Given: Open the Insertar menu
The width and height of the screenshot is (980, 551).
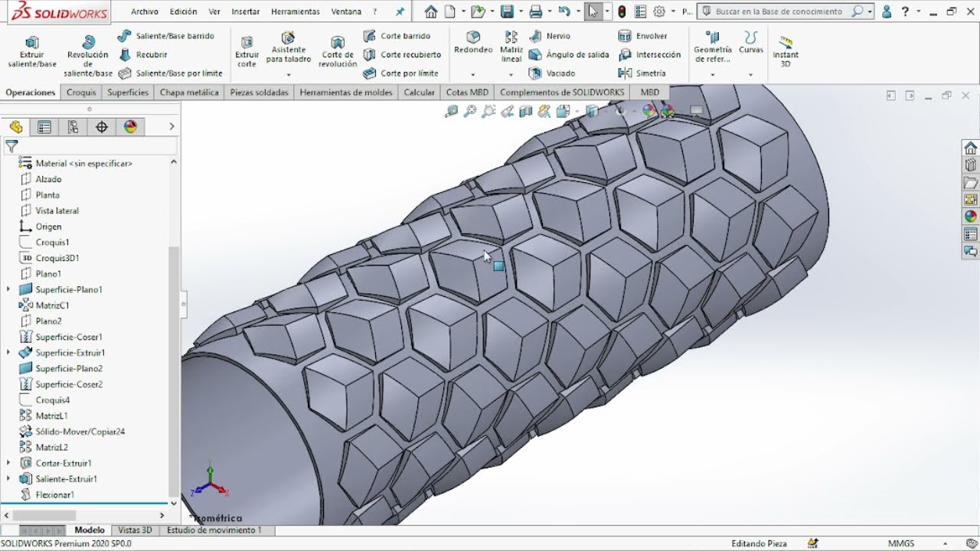Looking at the screenshot, I should (245, 11).
